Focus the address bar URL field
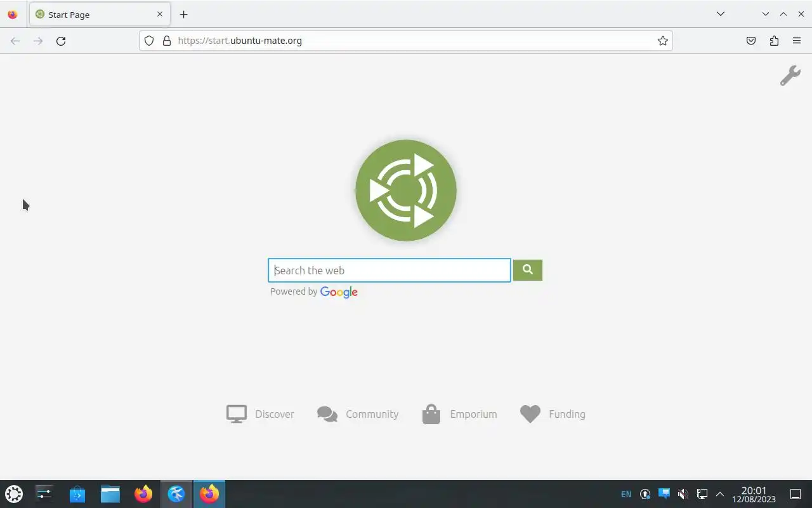 [x=406, y=41]
